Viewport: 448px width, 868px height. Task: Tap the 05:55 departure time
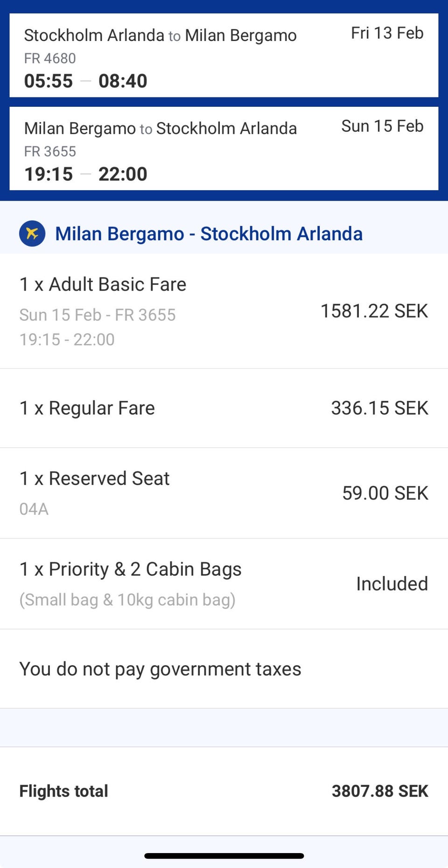[x=49, y=81]
